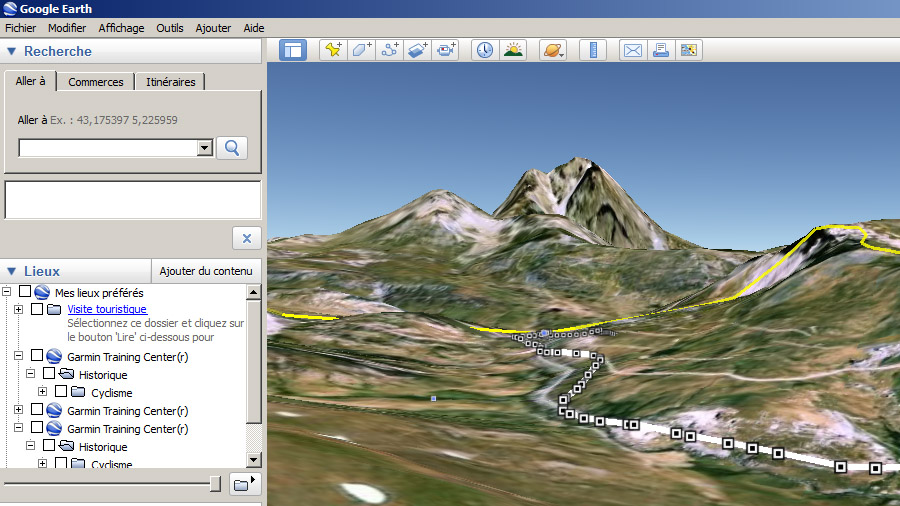Select the add path tool
900x506 pixels.
point(390,49)
